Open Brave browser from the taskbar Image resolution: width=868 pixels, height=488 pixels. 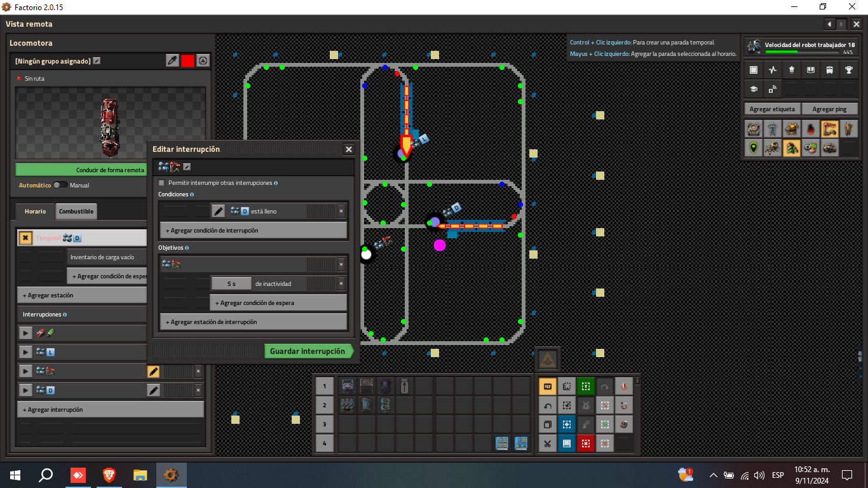pos(109,475)
